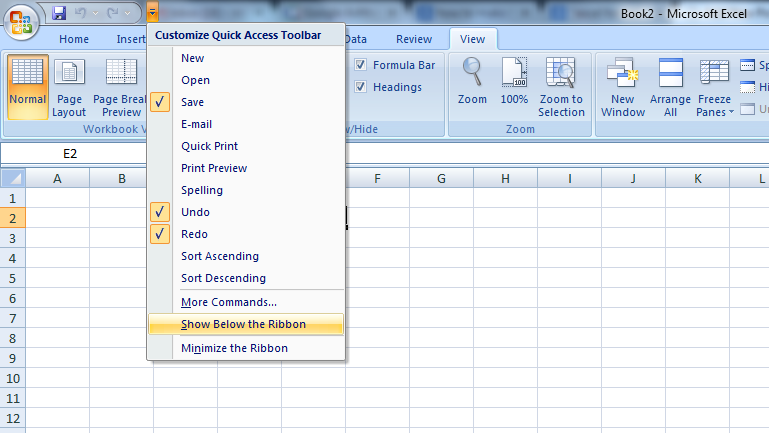Click the Office Button orb
Viewport: 769px width, 433px height.
pyautogui.click(x=21, y=22)
